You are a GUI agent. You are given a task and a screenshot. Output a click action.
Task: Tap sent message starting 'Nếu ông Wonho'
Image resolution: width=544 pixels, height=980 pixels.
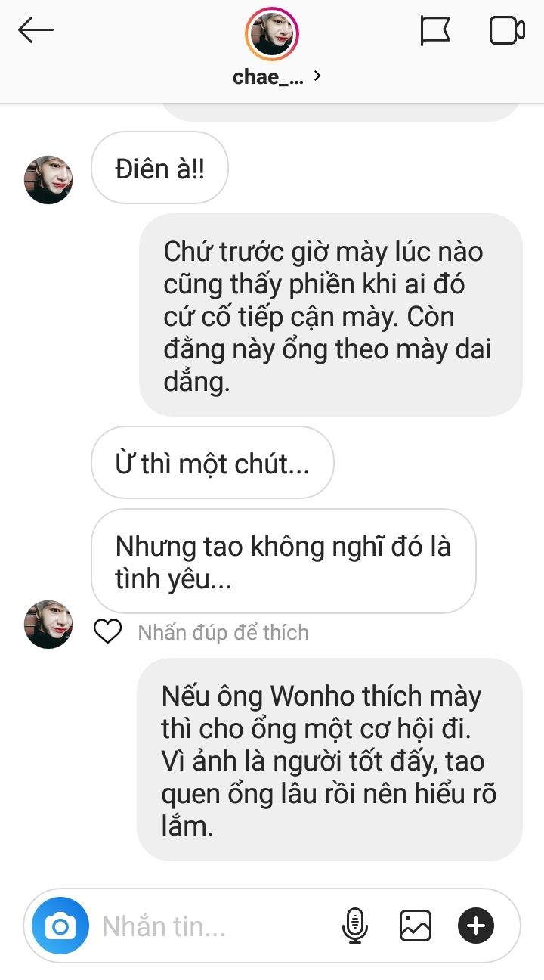click(x=329, y=759)
